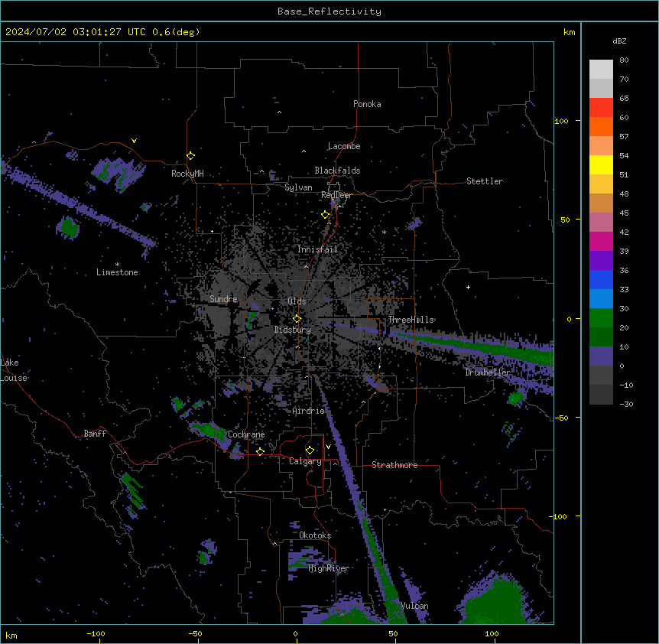
Task: Click the Blackfalds label
Action: (x=337, y=171)
